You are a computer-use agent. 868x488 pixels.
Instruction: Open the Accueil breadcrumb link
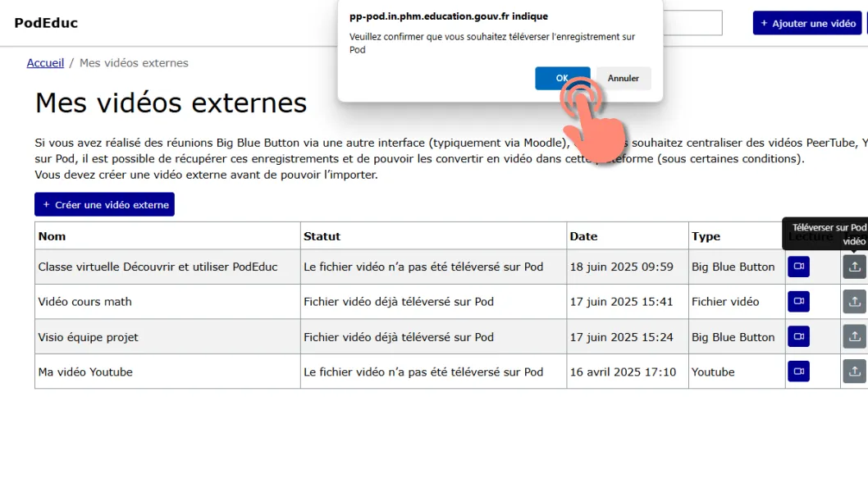45,63
